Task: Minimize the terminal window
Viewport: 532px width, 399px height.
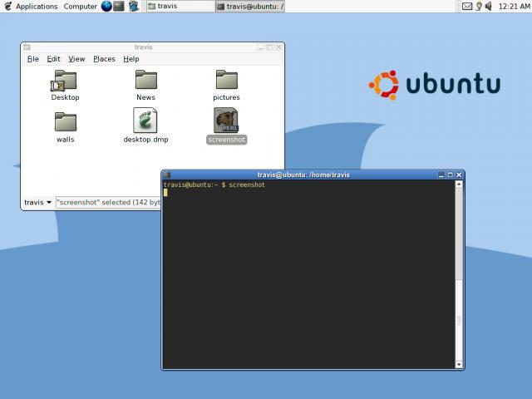Action: point(441,175)
